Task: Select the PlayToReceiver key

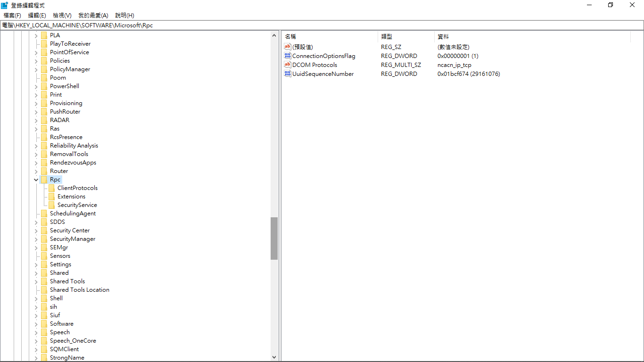Action: tap(70, 44)
